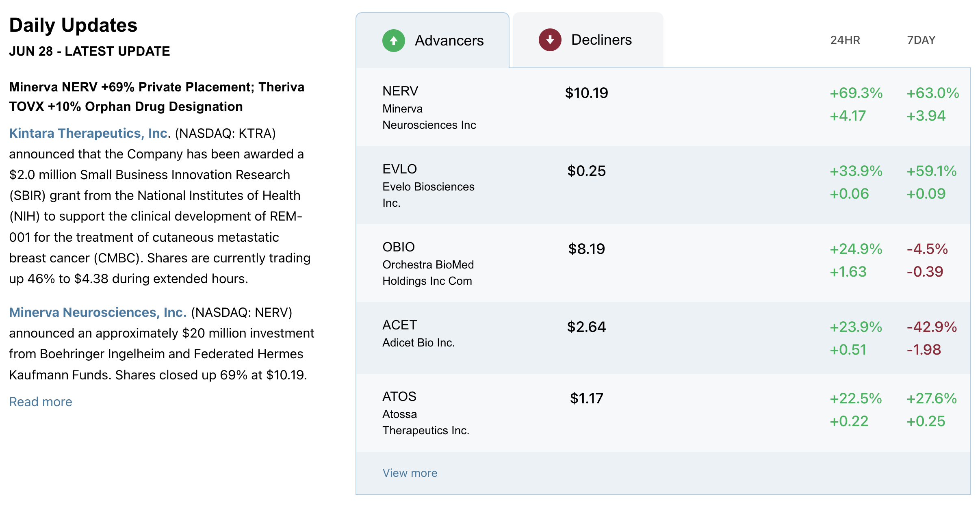Viewport: 980px width, 511px height.
Task: Open the Kintara Therapeutics, Inc. link
Action: click(x=89, y=133)
